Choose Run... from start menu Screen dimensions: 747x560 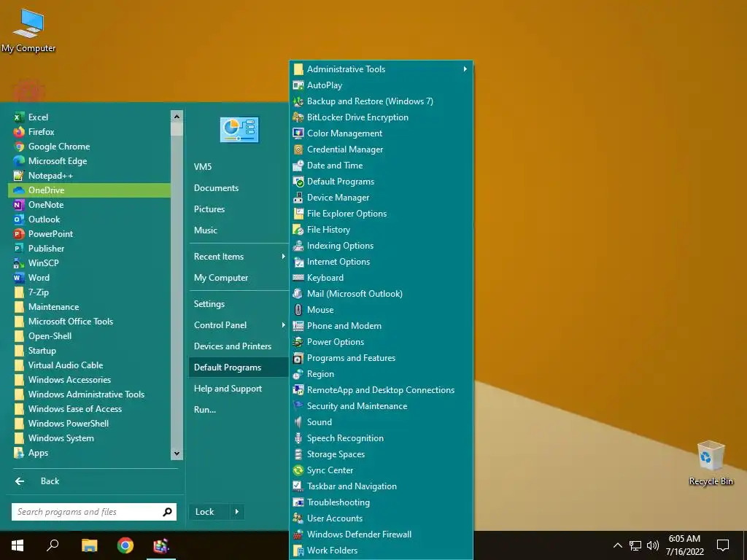click(x=239, y=410)
